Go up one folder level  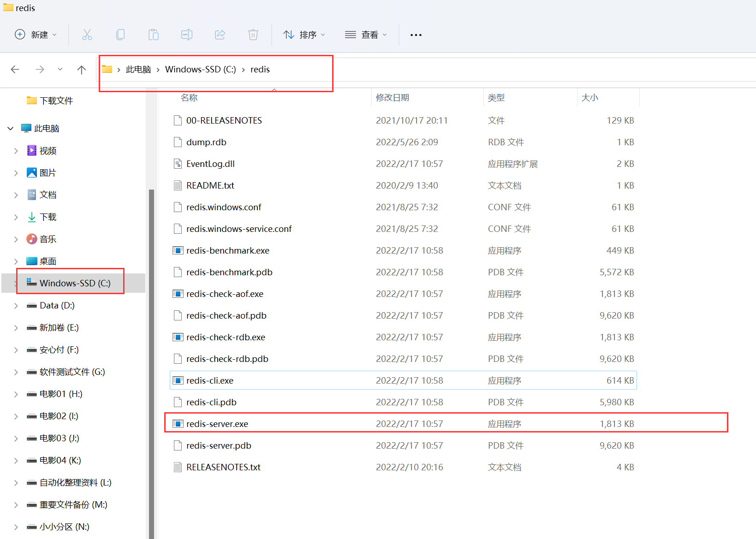tap(82, 70)
